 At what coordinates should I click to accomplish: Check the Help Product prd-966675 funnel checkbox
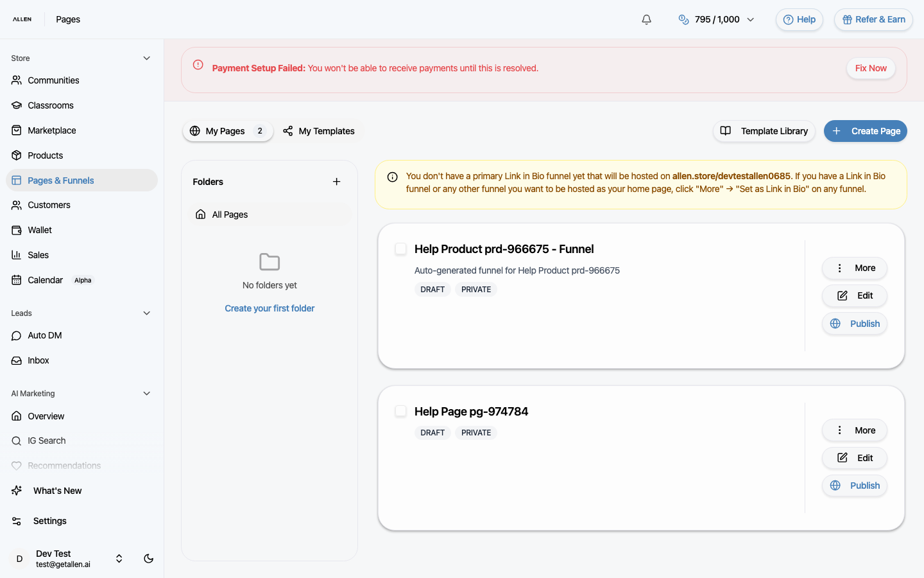[400, 249]
